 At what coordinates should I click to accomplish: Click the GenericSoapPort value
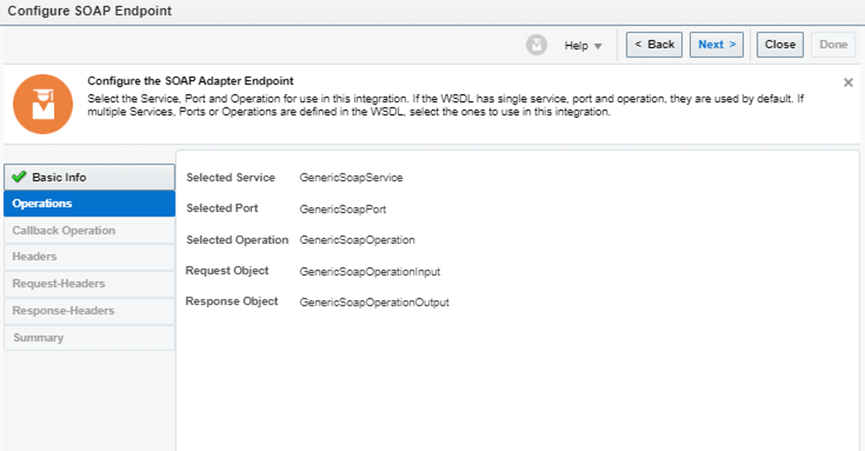click(x=343, y=210)
